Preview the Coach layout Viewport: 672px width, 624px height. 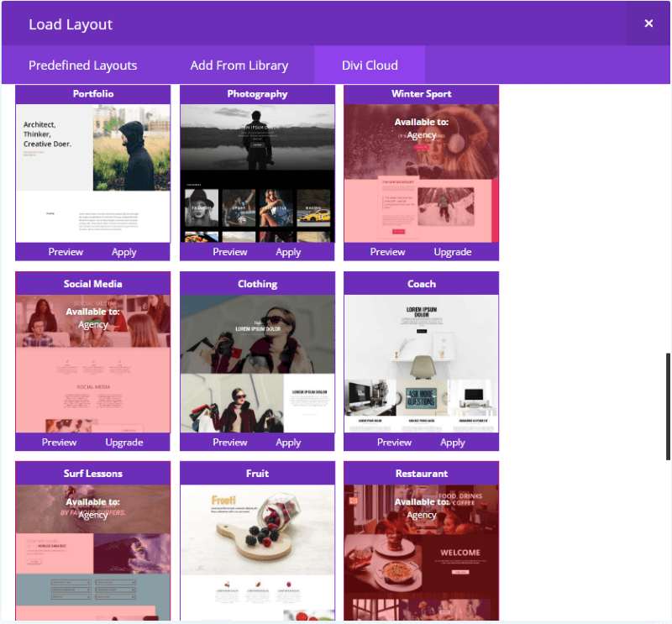[x=394, y=443]
